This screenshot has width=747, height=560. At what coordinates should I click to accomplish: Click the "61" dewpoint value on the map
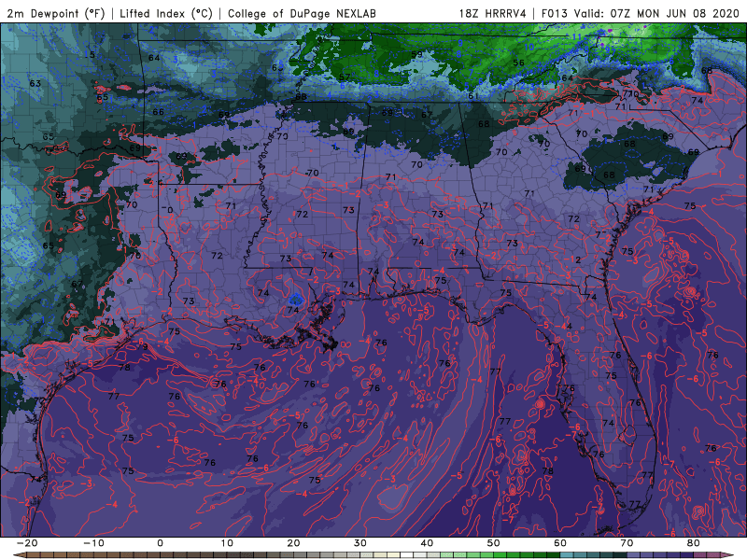[x=473, y=96]
